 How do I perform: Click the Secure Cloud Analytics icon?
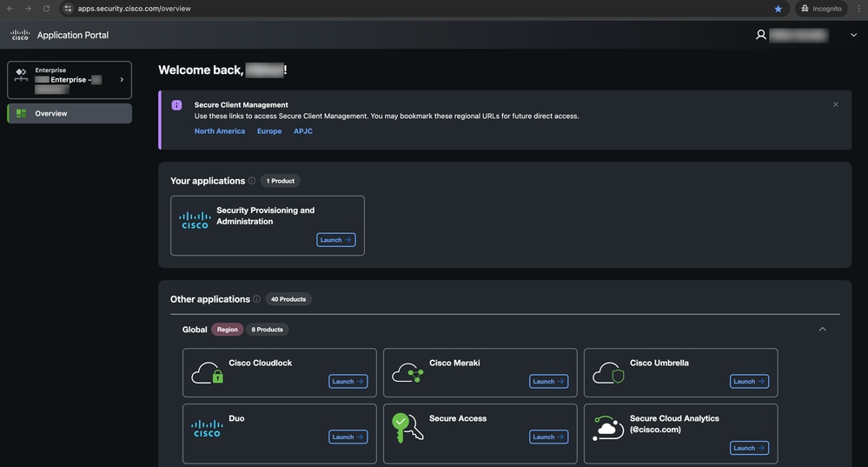(x=608, y=428)
